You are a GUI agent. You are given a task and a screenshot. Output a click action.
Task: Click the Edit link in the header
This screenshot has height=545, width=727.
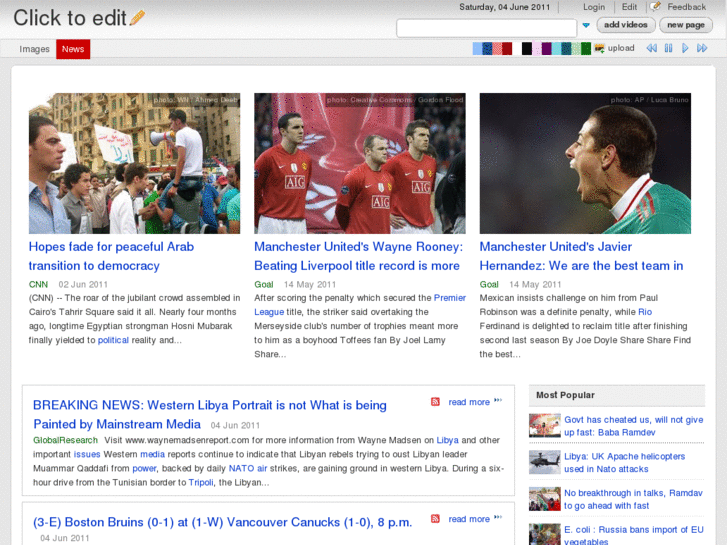[x=629, y=7]
